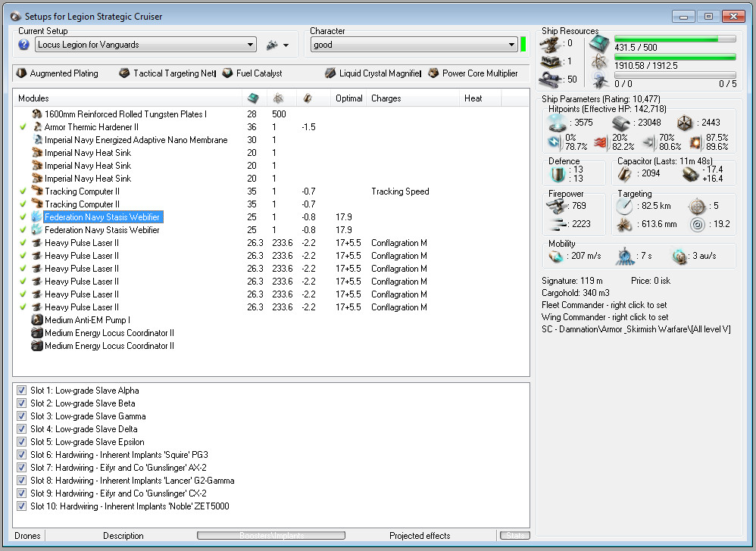Click the empty drone bay bar 0 / 0
The width and height of the screenshot is (756, 551).
click(x=675, y=75)
